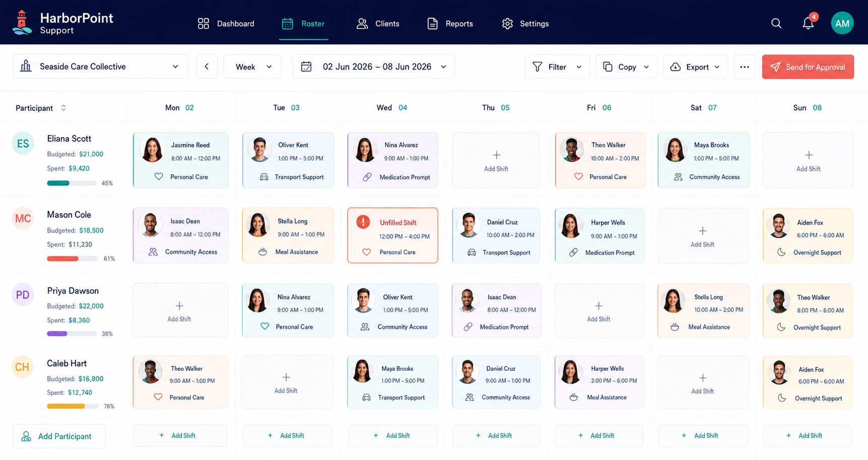Image resolution: width=868 pixels, height=460 pixels.
Task: Select the Wed 04 column header
Action: (x=392, y=108)
